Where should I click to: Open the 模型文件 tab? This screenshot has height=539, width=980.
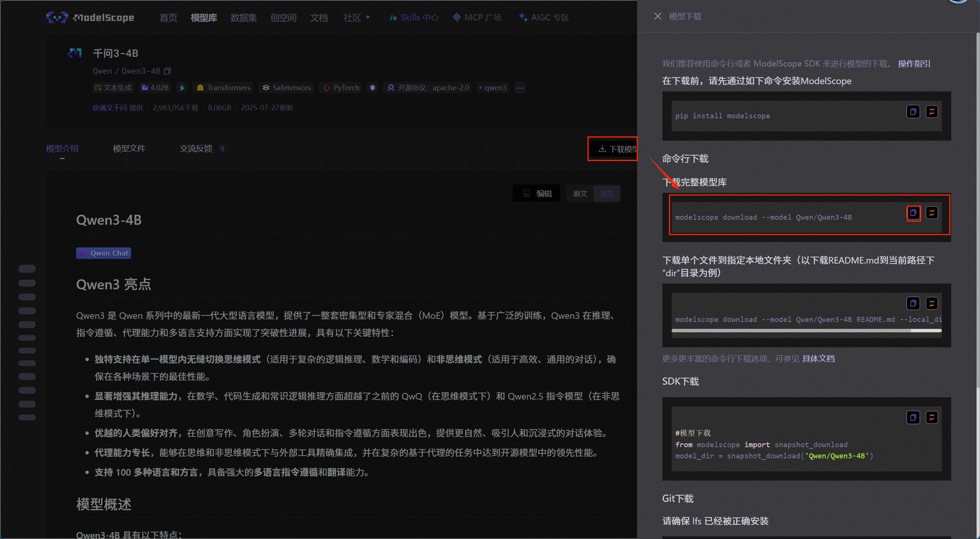129,149
